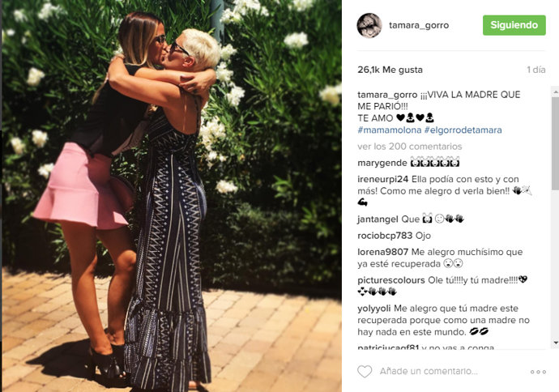
Task: Click the 26,1k Me gusta count
Action: (x=390, y=70)
